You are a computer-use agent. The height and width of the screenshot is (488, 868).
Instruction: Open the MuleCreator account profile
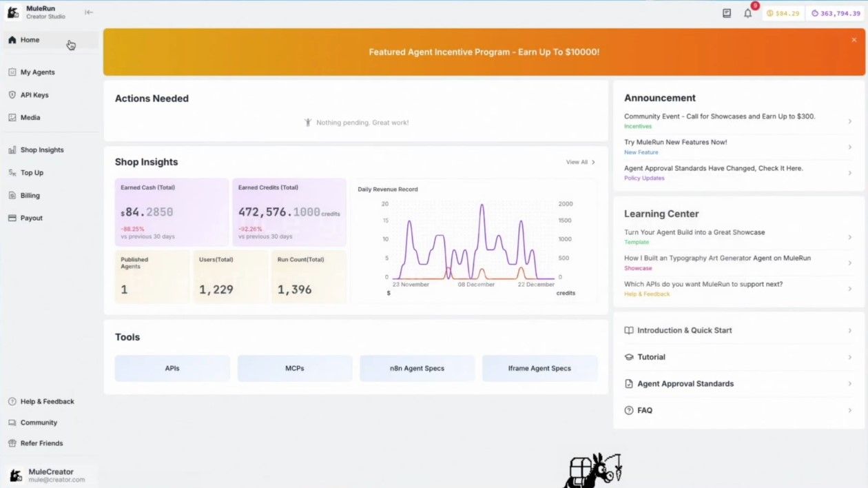(50, 476)
